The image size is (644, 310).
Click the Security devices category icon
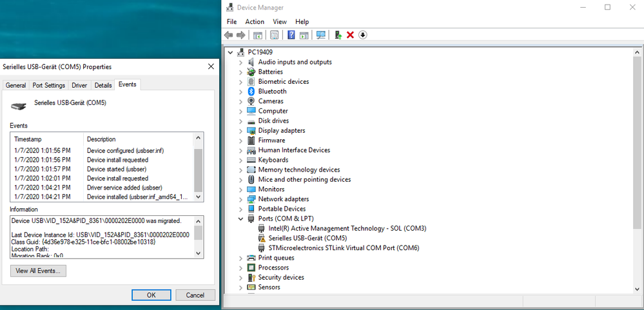(251, 278)
